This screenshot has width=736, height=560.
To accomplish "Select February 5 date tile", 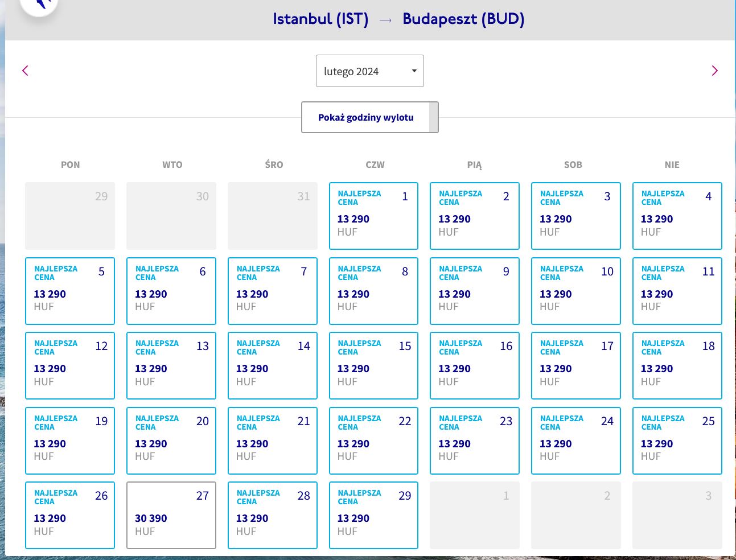I will [70, 291].
